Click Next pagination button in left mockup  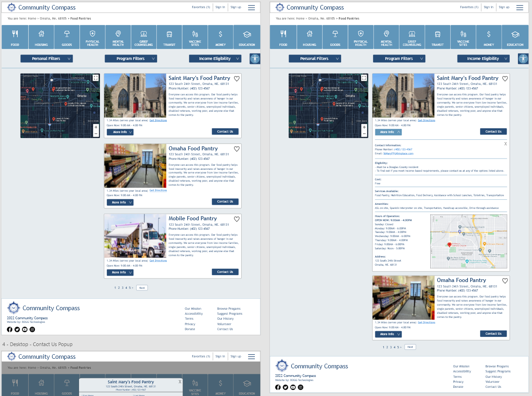click(x=142, y=288)
